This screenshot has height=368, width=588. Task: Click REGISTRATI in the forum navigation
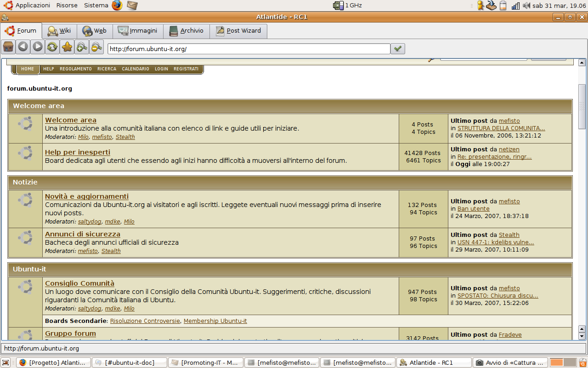click(x=186, y=69)
